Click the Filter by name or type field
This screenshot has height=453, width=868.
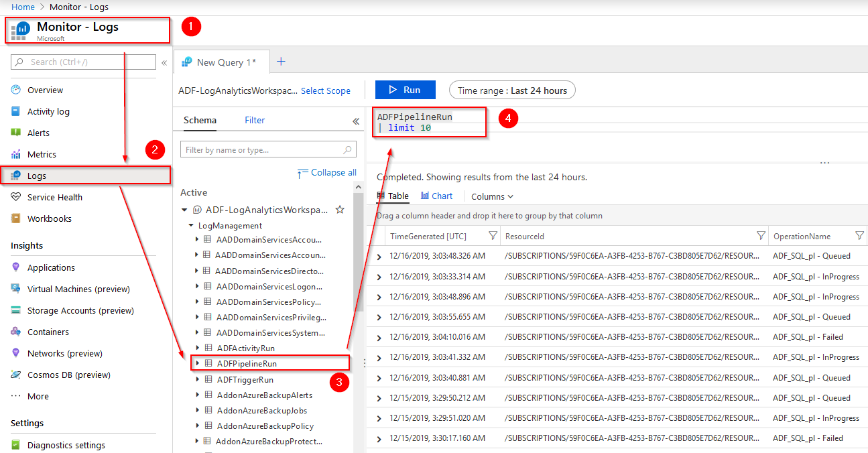pos(268,149)
